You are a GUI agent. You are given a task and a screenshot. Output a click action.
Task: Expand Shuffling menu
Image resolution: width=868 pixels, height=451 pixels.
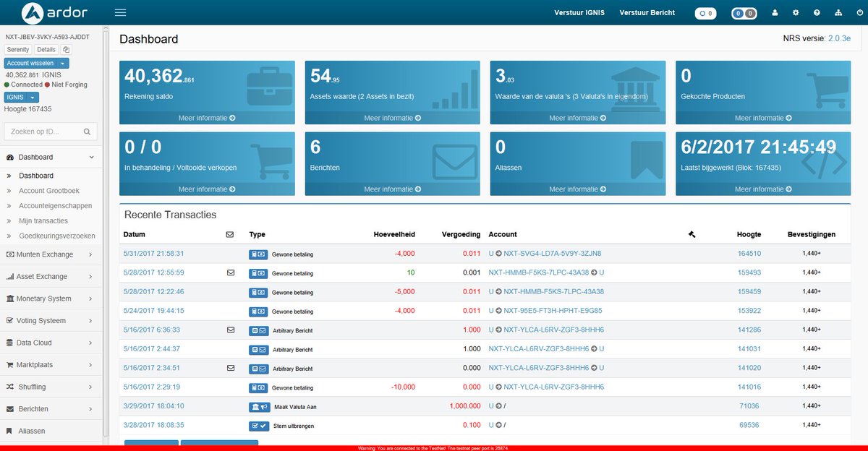point(51,387)
